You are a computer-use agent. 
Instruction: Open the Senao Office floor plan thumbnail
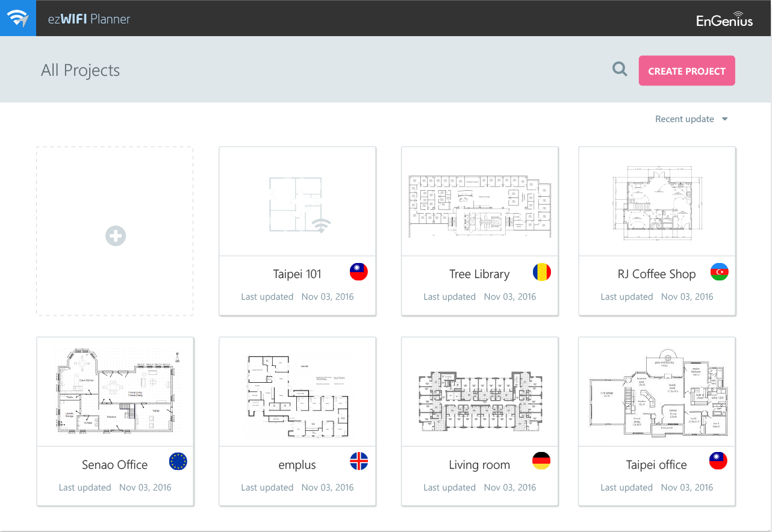(x=115, y=392)
